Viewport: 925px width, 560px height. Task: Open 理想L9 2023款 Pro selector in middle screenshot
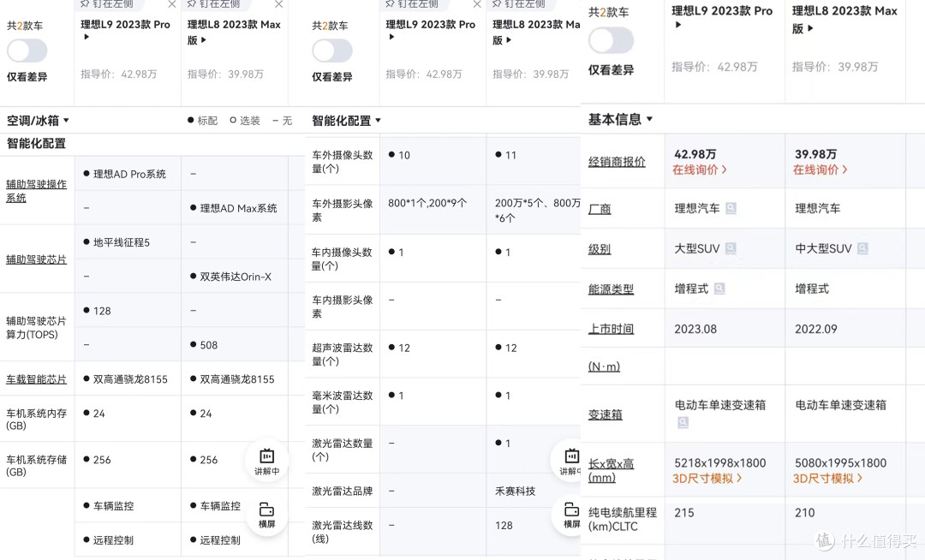430,29
